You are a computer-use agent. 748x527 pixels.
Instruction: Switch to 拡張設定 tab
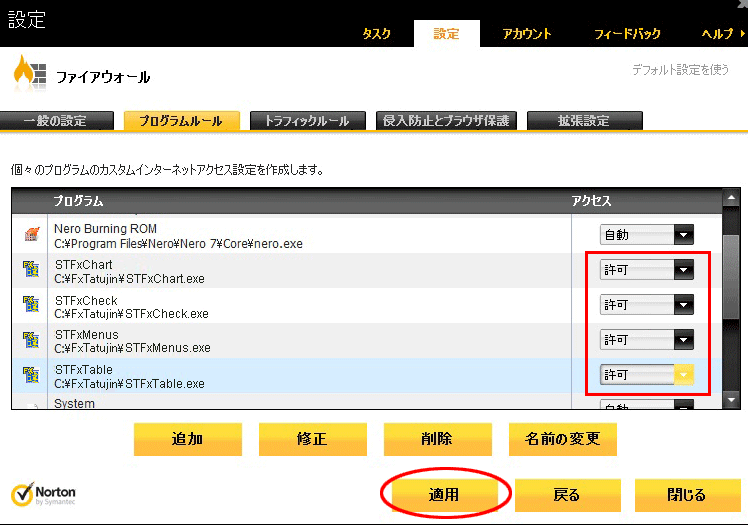(584, 121)
